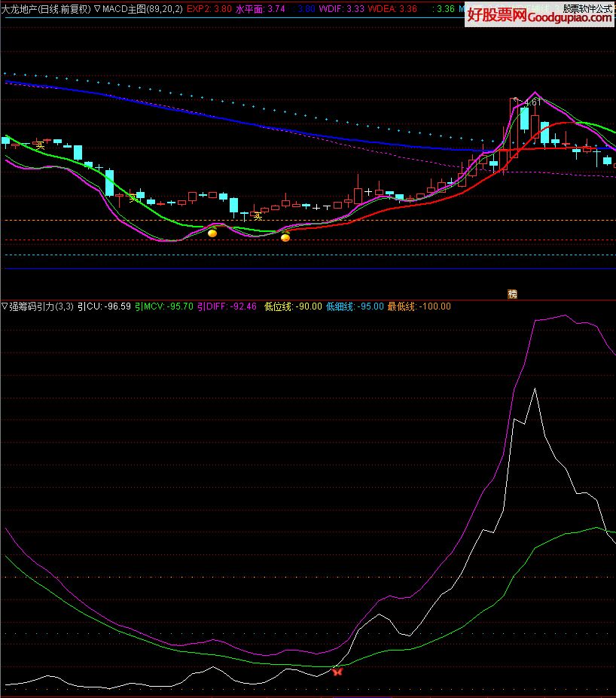
Task: Click the 低位线 -90.00 label
Action: click(x=293, y=306)
